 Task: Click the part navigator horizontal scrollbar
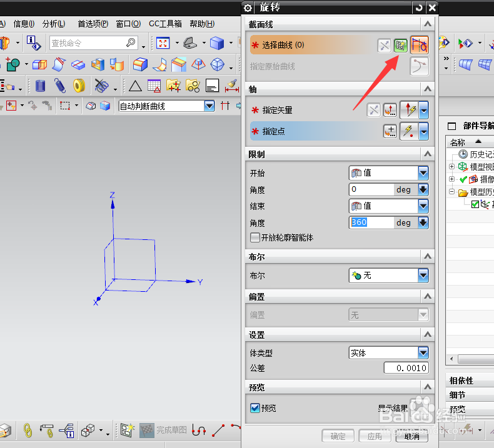click(471, 359)
